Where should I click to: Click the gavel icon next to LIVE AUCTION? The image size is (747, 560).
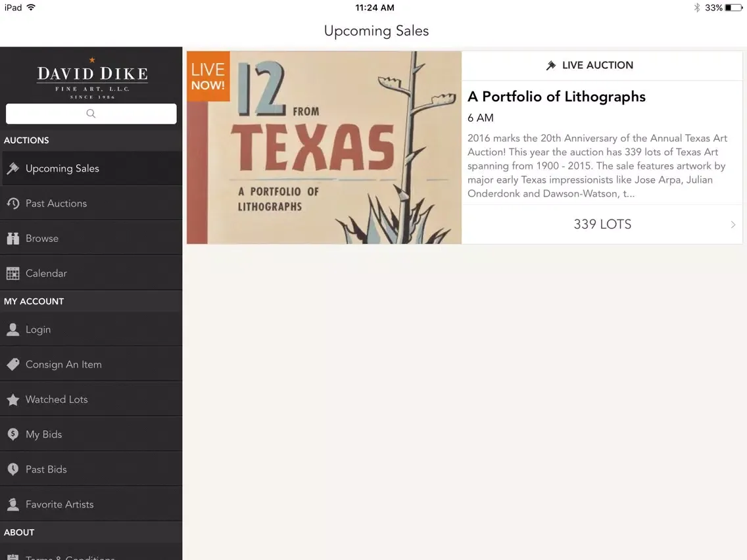click(x=551, y=65)
